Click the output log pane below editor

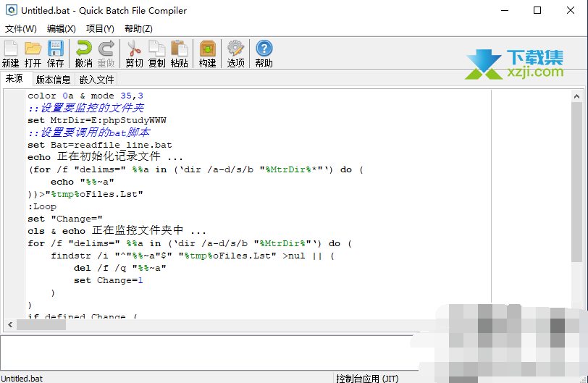[209, 353]
